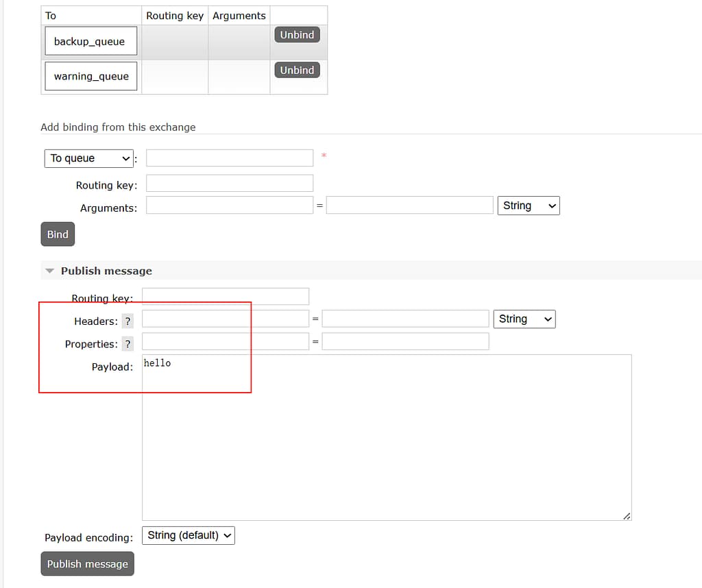Unbind the warning_queue binding
The image size is (702, 588).
297,70
